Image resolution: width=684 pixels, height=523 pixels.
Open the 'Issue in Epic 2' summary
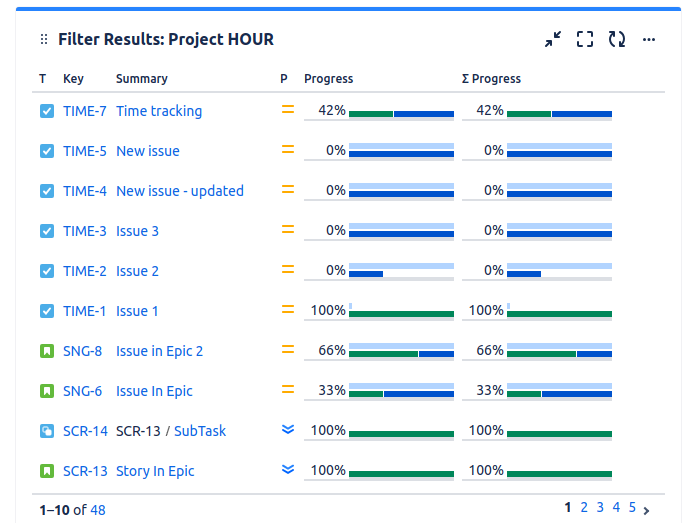[159, 351]
